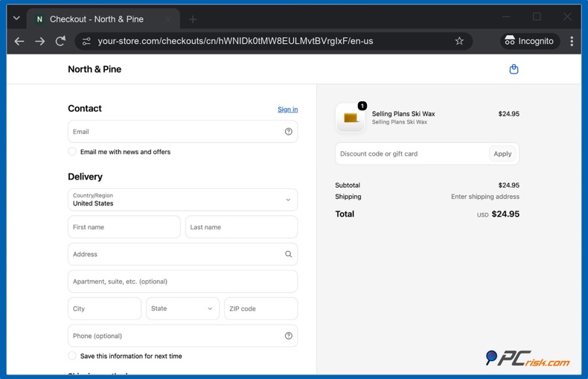Enable Email me with news and offers
The image size is (588, 379).
click(72, 152)
